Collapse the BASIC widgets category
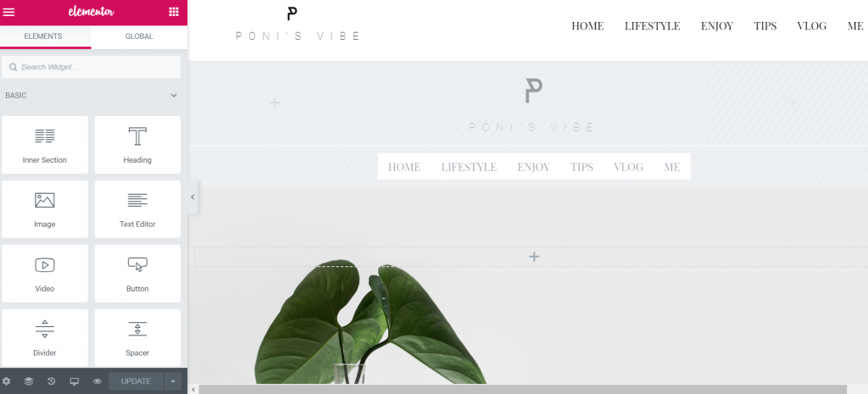Viewport: 868px width, 394px height. tap(174, 95)
